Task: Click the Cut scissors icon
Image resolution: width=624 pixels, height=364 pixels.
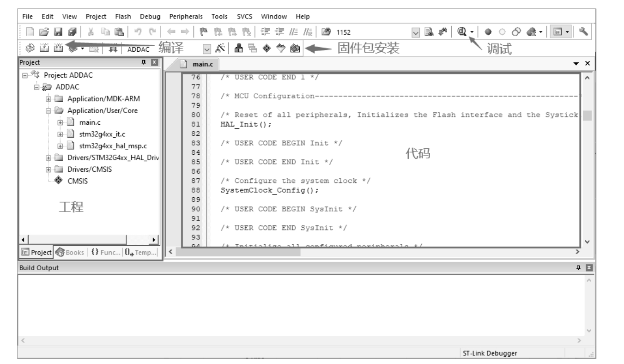Action: (90, 32)
